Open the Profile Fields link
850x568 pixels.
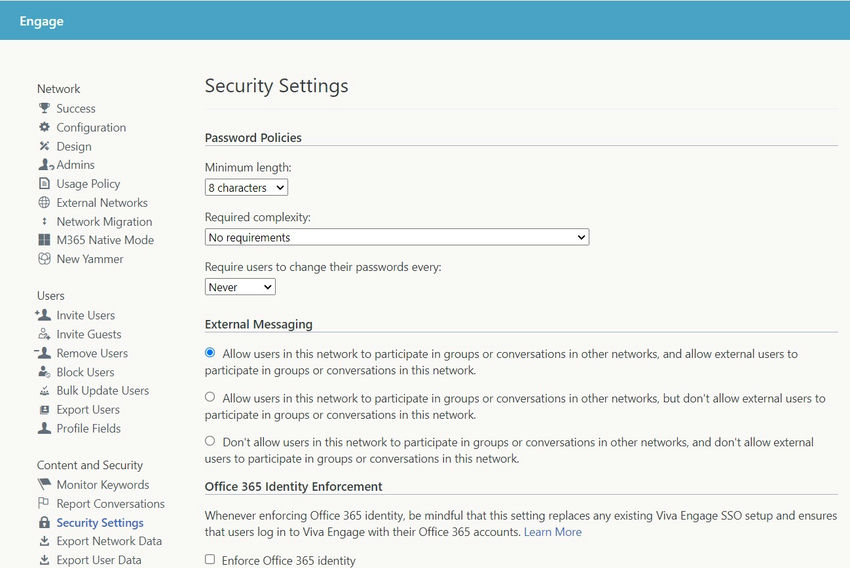pyautogui.click(x=89, y=429)
